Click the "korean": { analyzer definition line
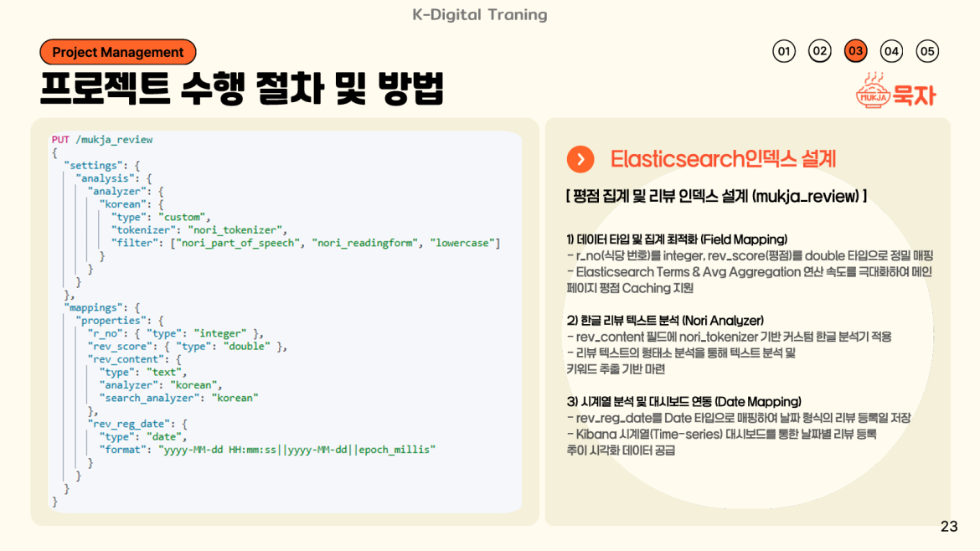Image resolution: width=980 pixels, height=551 pixels. [132, 204]
